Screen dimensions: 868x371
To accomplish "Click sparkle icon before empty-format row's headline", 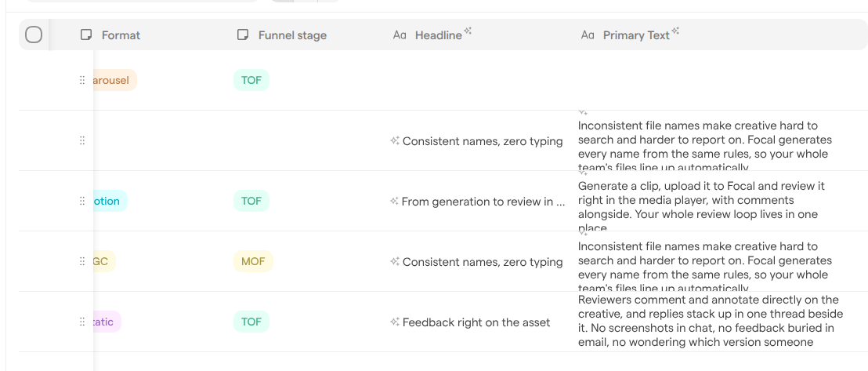I will (395, 141).
